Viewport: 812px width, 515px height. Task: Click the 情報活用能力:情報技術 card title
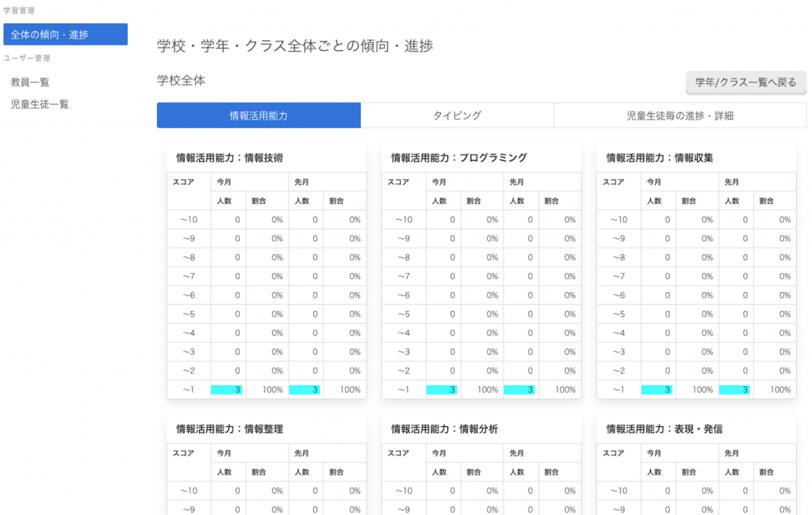[229, 158]
